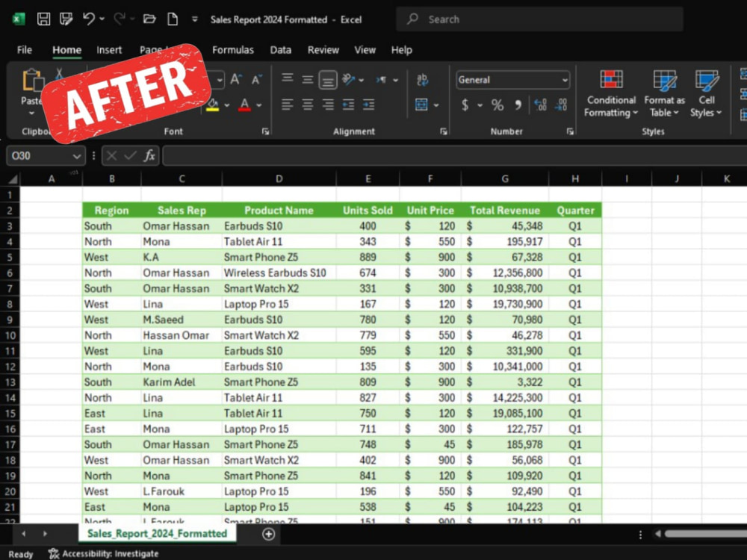Toggle Center horizontal alignment

coord(307,105)
